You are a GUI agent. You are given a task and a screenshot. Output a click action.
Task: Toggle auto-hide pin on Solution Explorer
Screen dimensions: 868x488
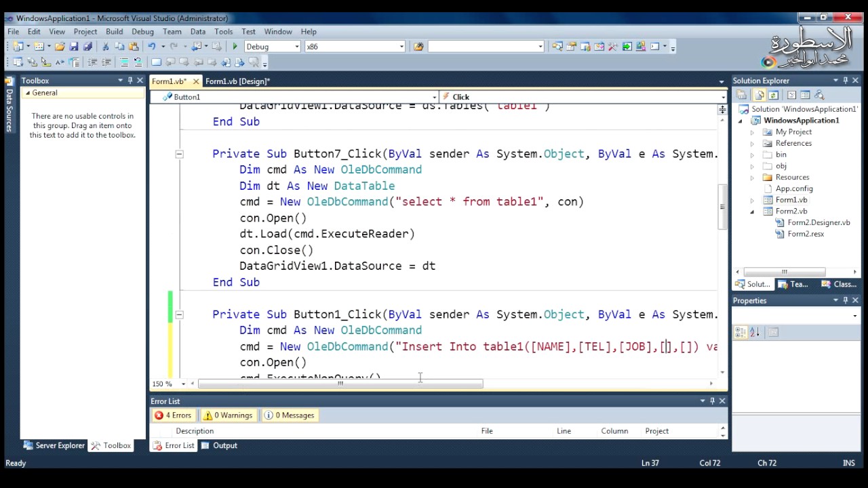point(845,81)
